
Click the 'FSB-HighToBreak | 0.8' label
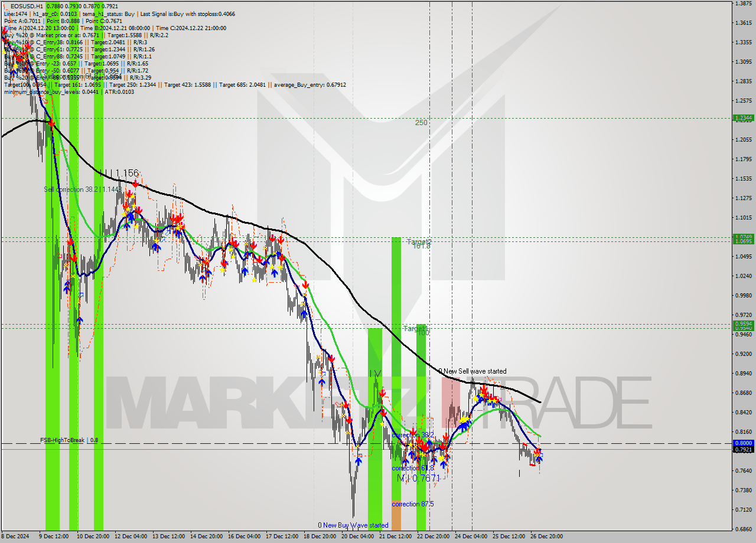click(69, 440)
